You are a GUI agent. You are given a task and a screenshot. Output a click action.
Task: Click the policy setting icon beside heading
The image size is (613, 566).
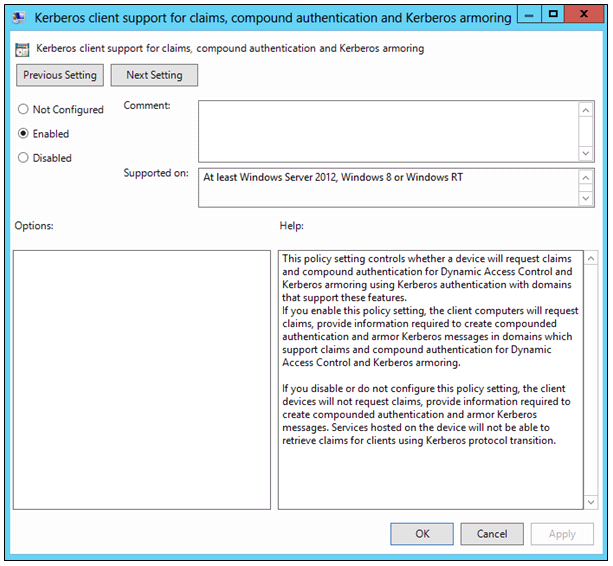[x=22, y=49]
